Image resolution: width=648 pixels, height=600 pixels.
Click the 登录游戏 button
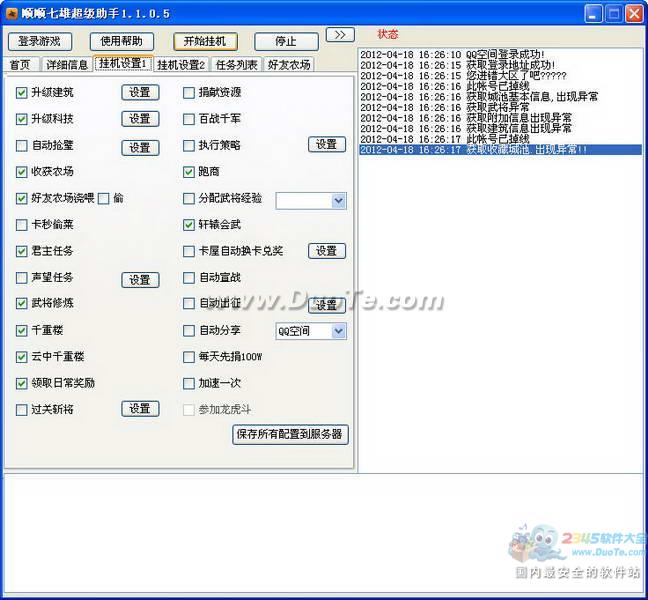tap(40, 42)
